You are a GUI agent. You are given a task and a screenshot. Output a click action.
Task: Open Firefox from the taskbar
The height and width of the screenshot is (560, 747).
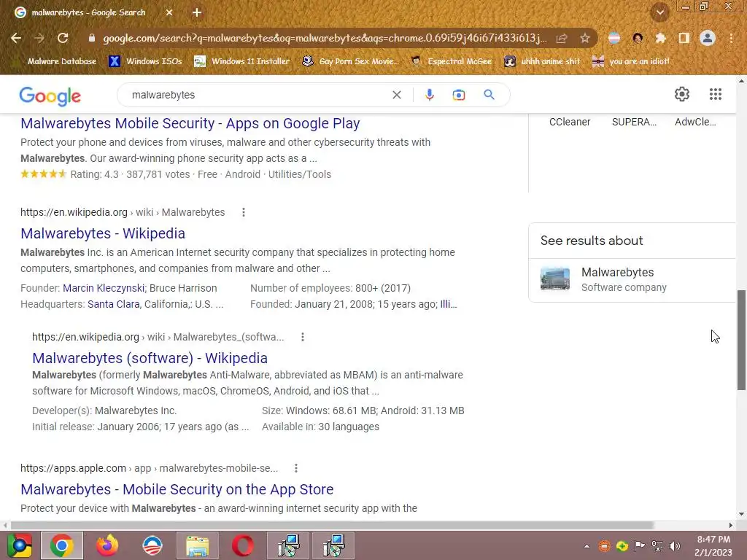107,545
